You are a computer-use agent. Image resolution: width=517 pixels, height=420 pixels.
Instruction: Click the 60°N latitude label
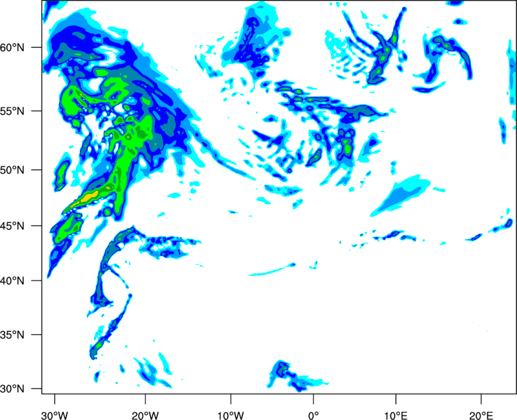pos(12,48)
